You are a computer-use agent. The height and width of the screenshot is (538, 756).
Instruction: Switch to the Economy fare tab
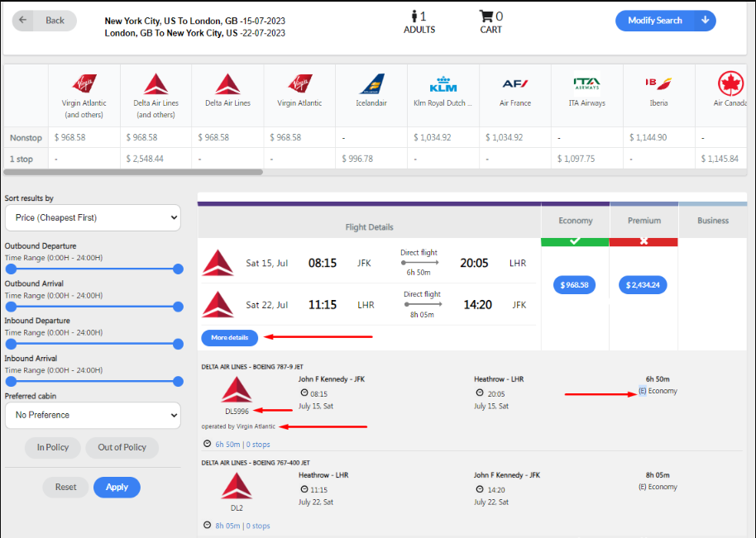pos(575,221)
